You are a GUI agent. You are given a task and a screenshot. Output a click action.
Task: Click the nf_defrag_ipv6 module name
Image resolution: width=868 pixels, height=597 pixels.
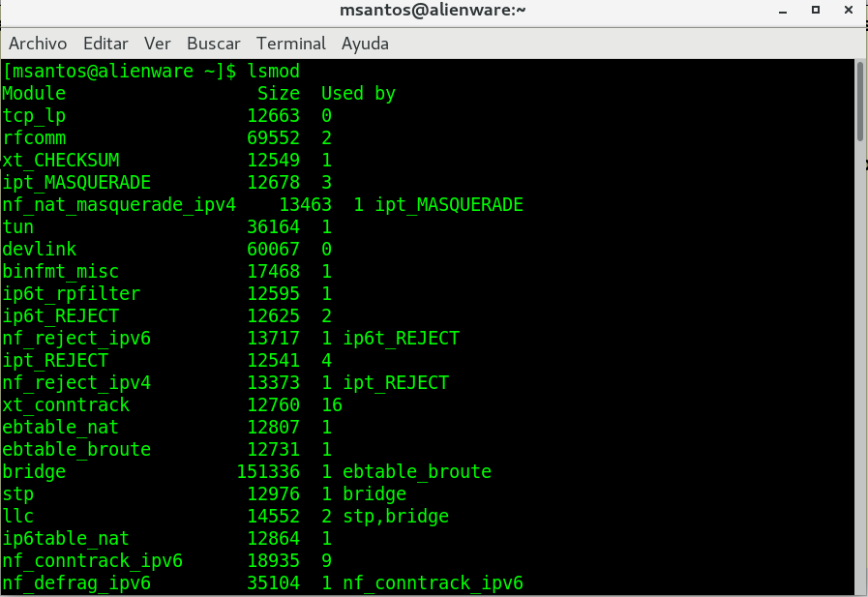pos(76,583)
